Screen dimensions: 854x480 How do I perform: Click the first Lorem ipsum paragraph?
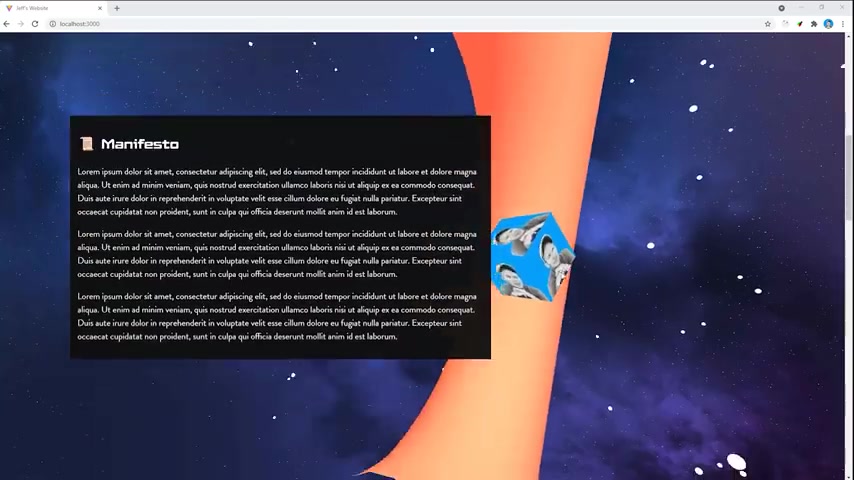[277, 192]
